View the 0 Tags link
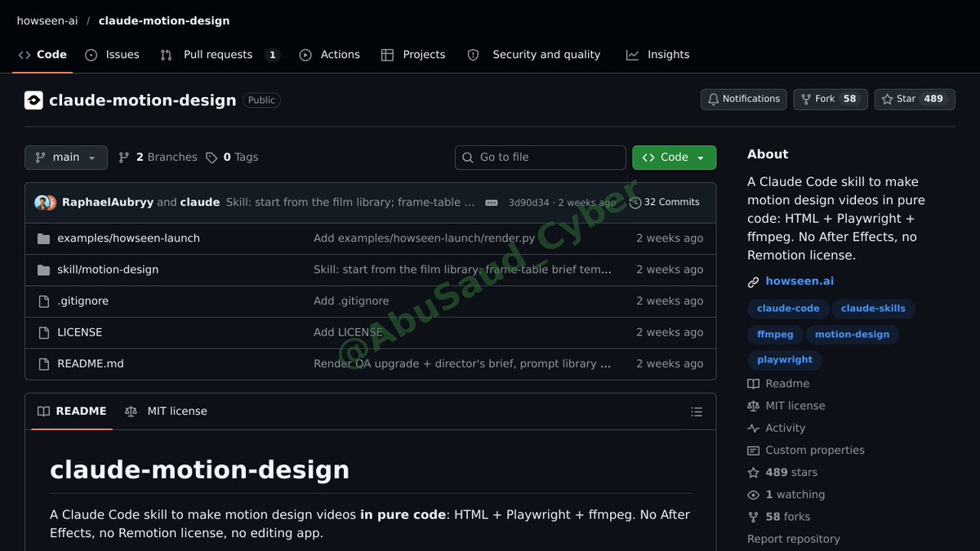This screenshot has height=551, width=980. point(232,158)
